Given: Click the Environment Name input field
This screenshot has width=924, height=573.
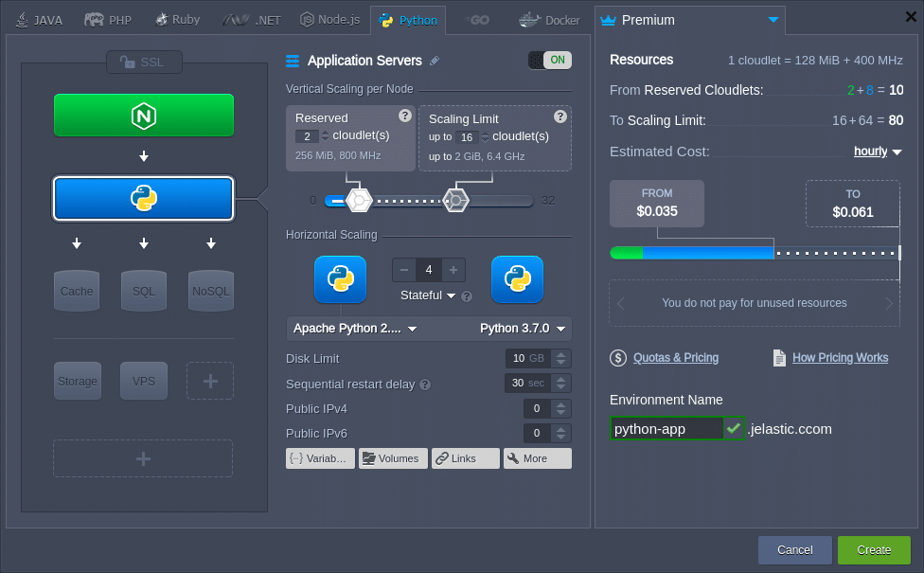Looking at the screenshot, I should [666, 429].
